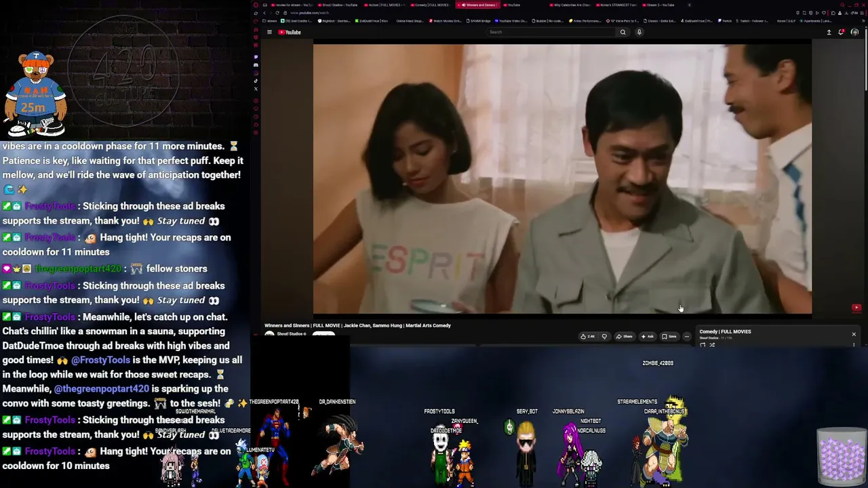
Task: Open 'DatDudeTmoe | Kick' bookmark
Action: point(372,21)
